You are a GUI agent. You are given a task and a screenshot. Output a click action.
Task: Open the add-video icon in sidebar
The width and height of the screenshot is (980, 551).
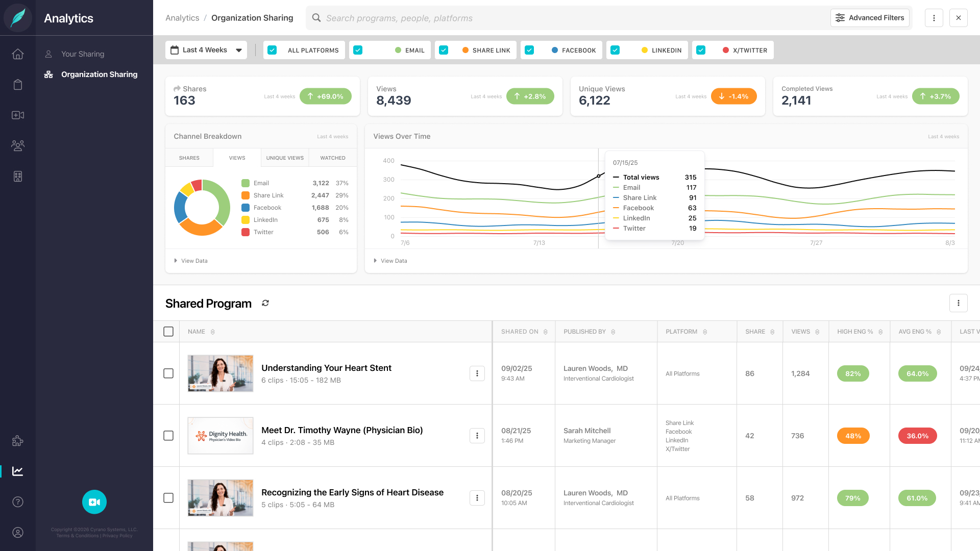tap(18, 115)
